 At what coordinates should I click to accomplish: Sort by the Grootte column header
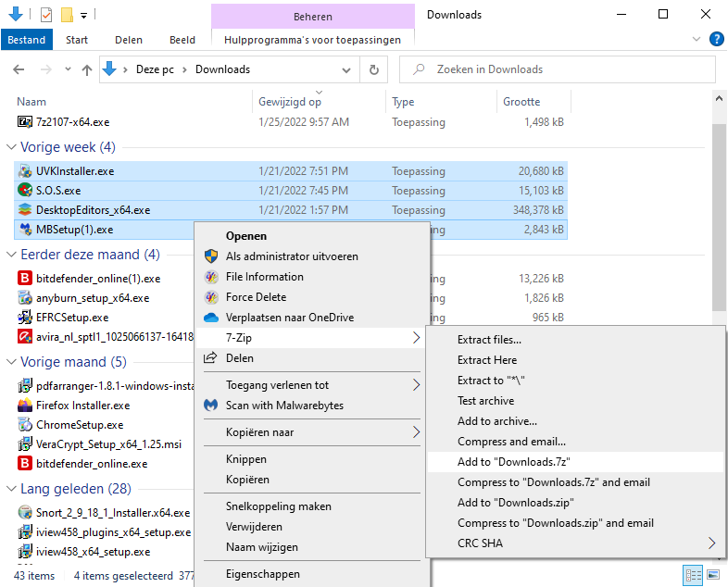click(x=521, y=102)
